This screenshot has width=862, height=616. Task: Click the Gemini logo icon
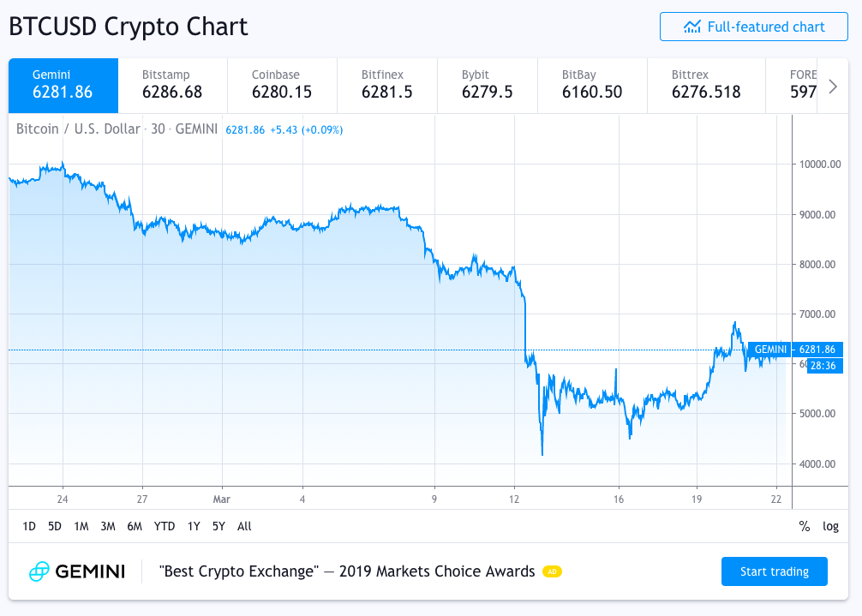point(39,571)
